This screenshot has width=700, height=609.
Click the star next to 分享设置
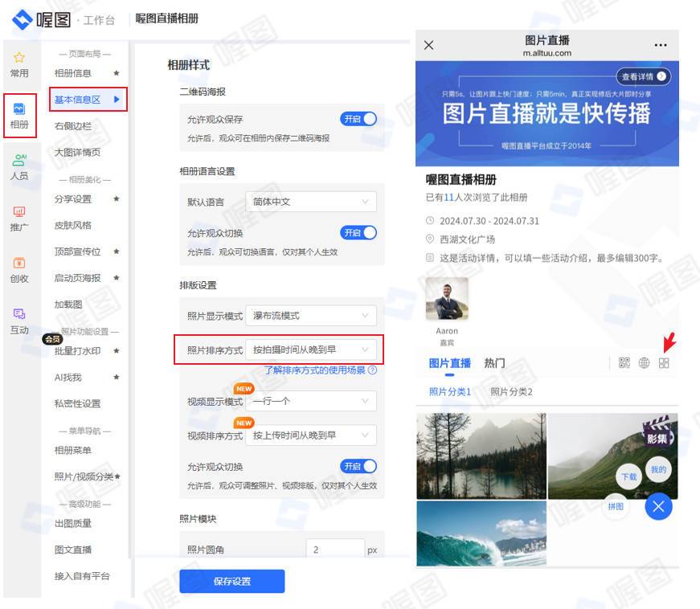coord(117,199)
